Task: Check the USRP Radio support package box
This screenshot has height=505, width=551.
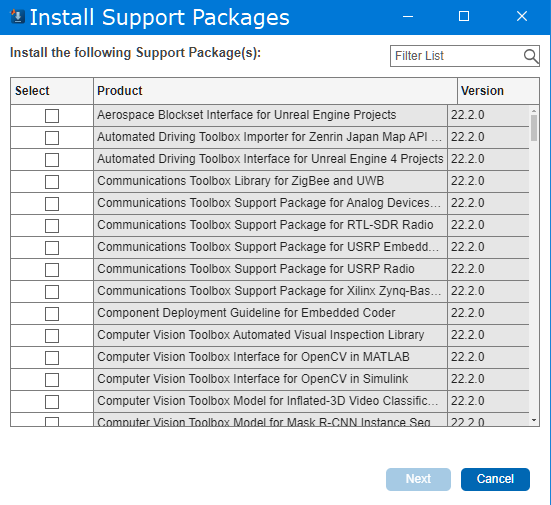Action: [x=52, y=270]
